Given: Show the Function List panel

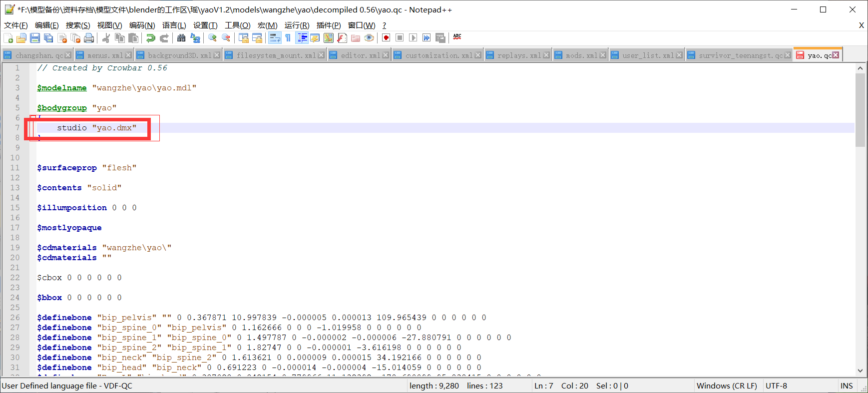Looking at the screenshot, I should coord(342,38).
